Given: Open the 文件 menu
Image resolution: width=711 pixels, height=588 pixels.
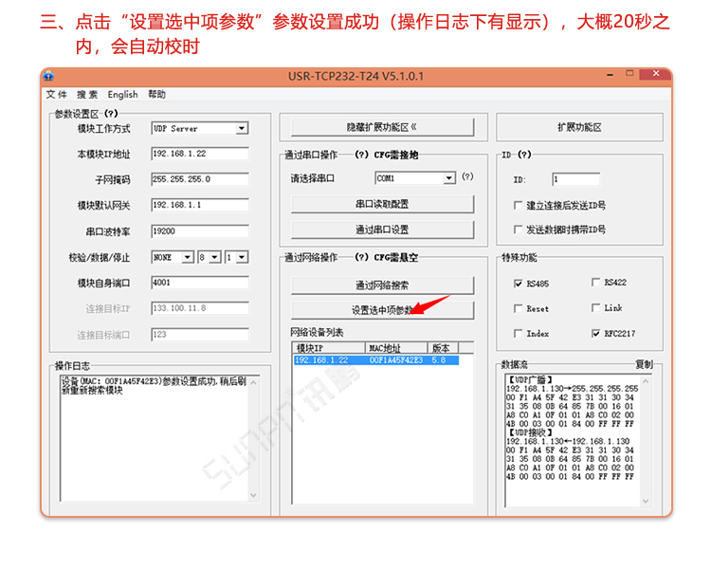Looking at the screenshot, I should (56, 95).
